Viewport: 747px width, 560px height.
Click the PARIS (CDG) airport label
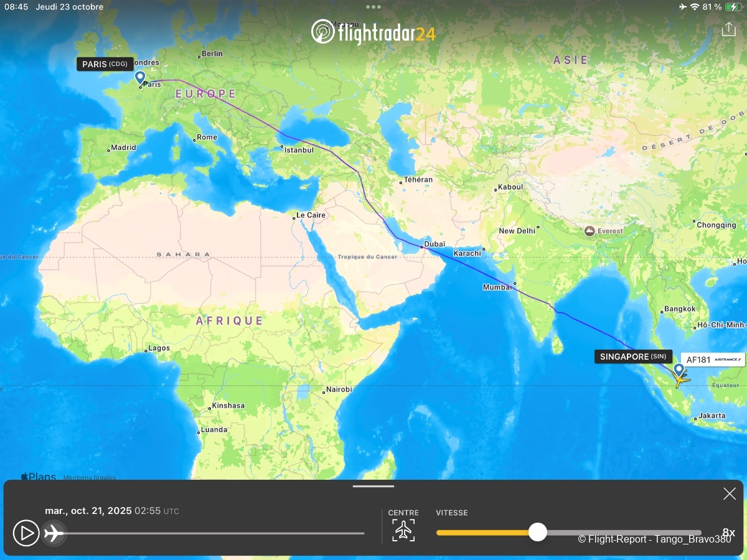click(x=105, y=64)
